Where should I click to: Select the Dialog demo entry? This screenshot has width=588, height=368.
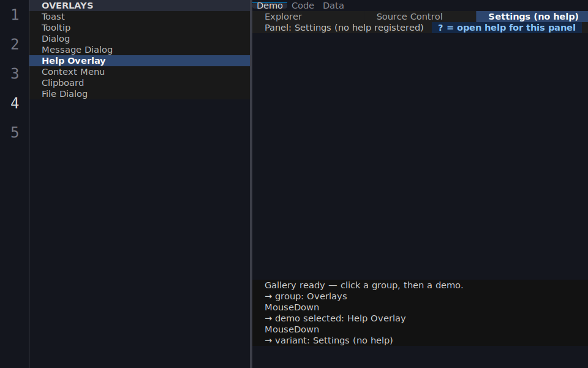[140, 39]
